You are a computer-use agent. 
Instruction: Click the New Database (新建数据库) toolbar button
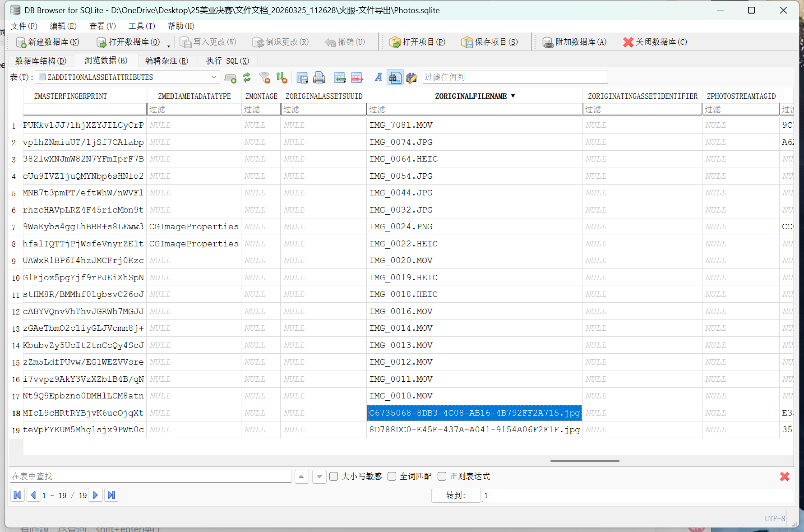47,42
